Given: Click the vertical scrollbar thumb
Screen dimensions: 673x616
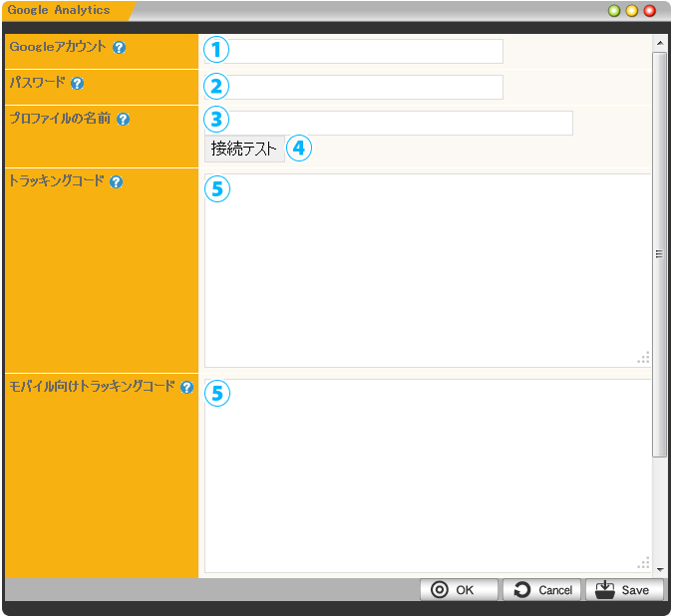Looking at the screenshot, I should (659, 255).
